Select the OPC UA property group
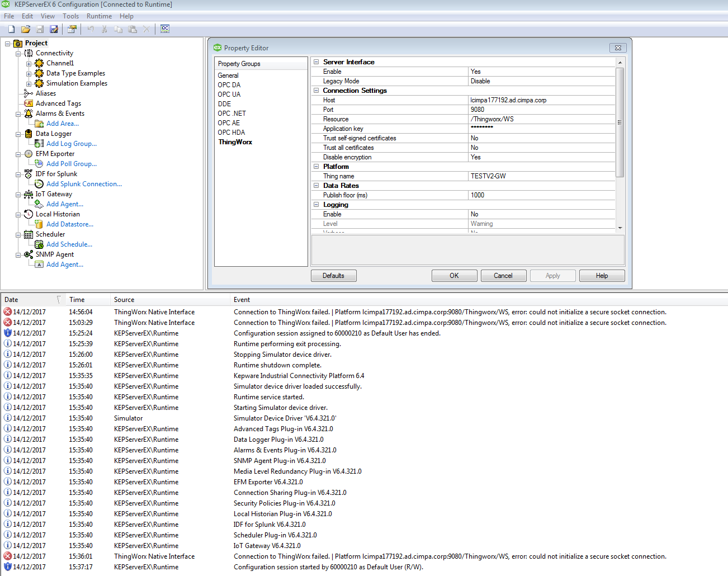Viewport: 728px width, 576px height. pyautogui.click(x=229, y=94)
